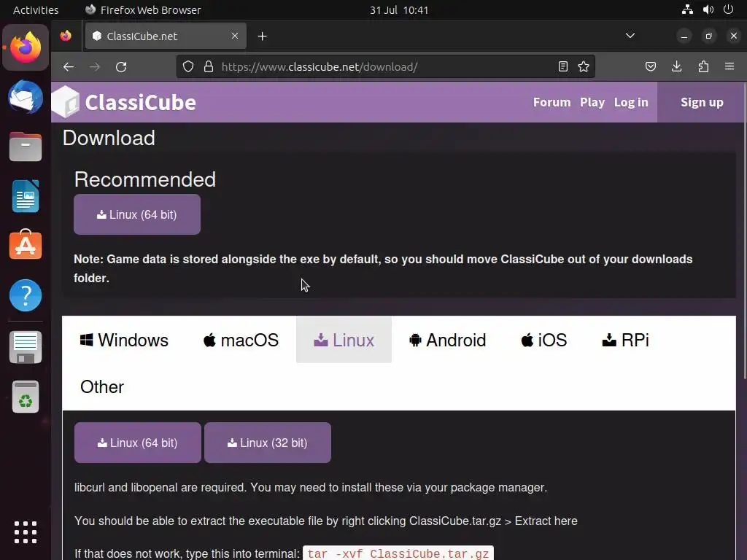Open a new browser tab
The image size is (747, 560).
262,36
